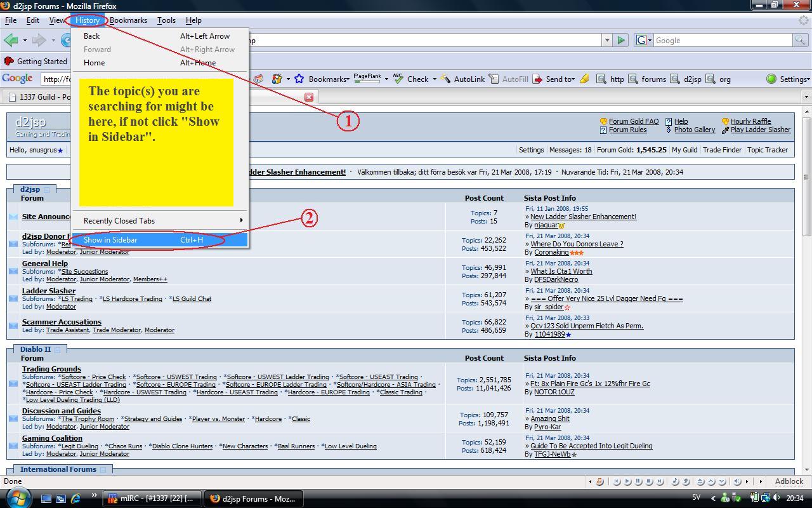
Task: Click the play button in status bar player
Action: pyautogui.click(x=627, y=481)
